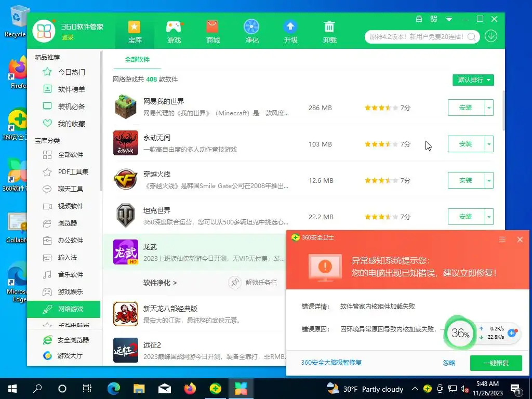This screenshot has width=532, height=399.
Task: Open the 宝库 store section
Action: pyautogui.click(x=135, y=32)
